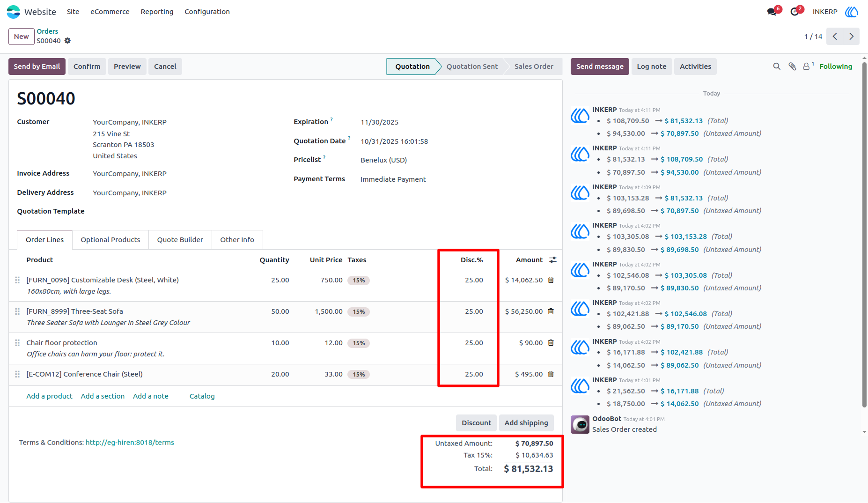The height and width of the screenshot is (503, 868).
Task: Go to the next order record arrow
Action: point(851,37)
